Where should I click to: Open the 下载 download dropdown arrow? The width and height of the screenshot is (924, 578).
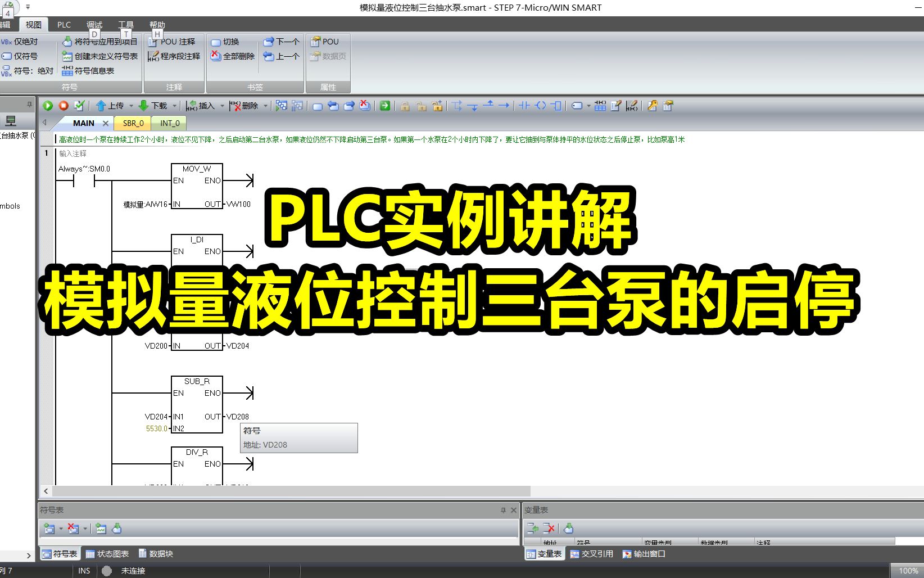(175, 106)
